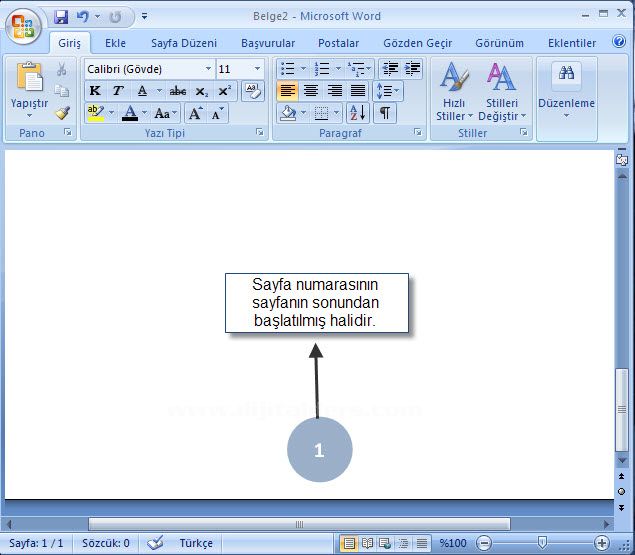Click the Select Browse Object circle

(x=621, y=491)
